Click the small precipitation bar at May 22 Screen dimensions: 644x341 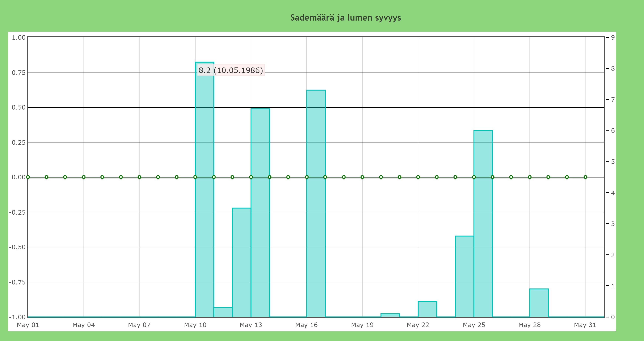(x=427, y=309)
